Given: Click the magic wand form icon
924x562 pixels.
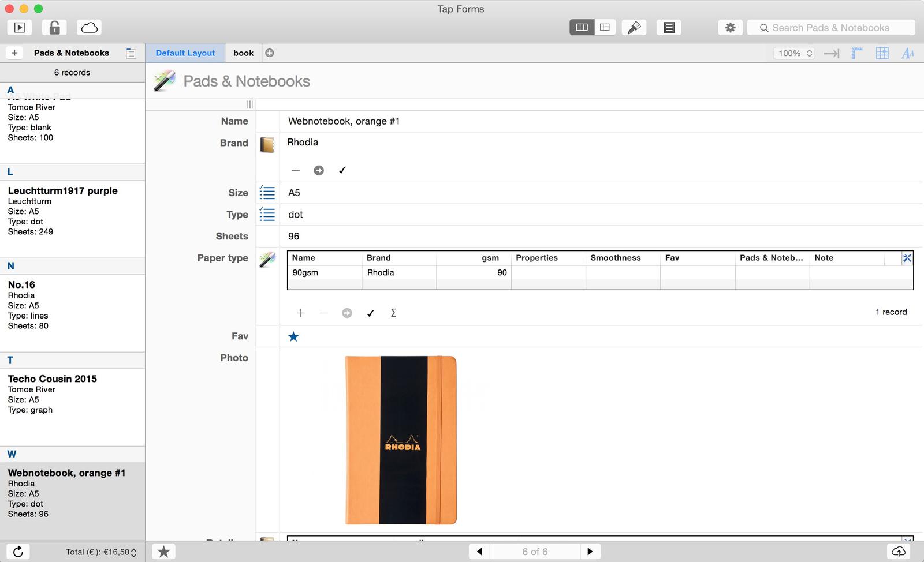Looking at the screenshot, I should (x=165, y=81).
